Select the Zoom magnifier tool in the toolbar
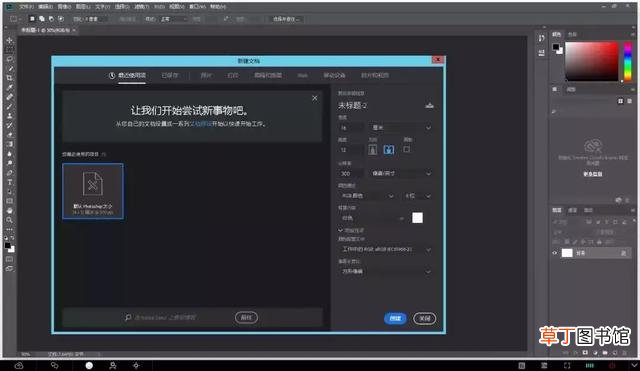640x371 pixels. (9, 220)
